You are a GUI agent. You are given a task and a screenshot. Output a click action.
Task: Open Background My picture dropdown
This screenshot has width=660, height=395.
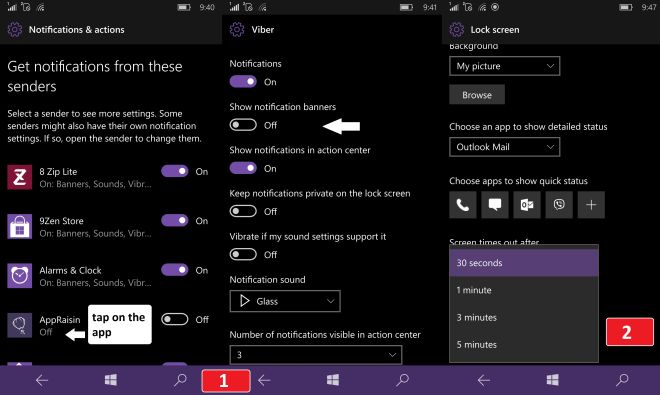505,66
